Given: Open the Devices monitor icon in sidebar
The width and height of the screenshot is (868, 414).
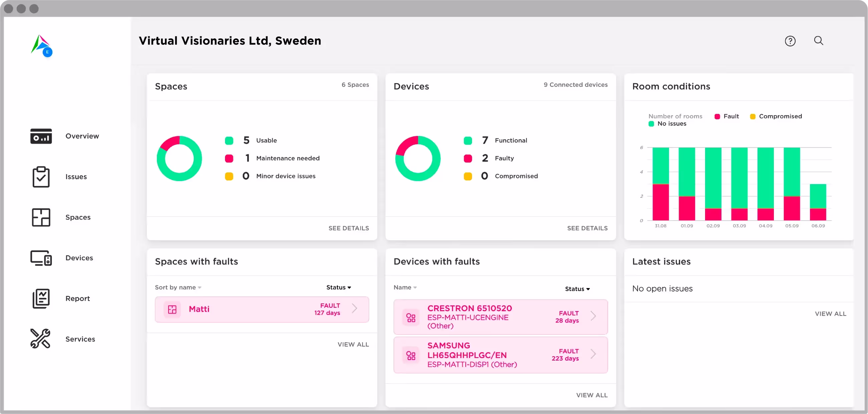Looking at the screenshot, I should pos(41,258).
